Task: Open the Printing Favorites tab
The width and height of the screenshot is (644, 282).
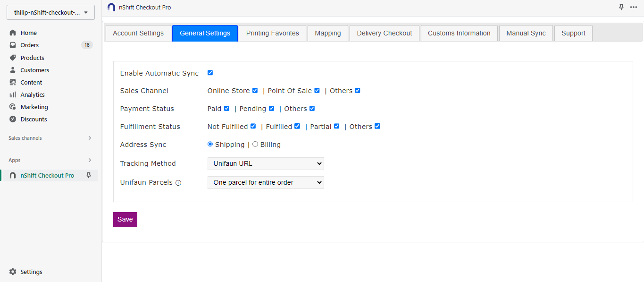Action: tap(273, 33)
